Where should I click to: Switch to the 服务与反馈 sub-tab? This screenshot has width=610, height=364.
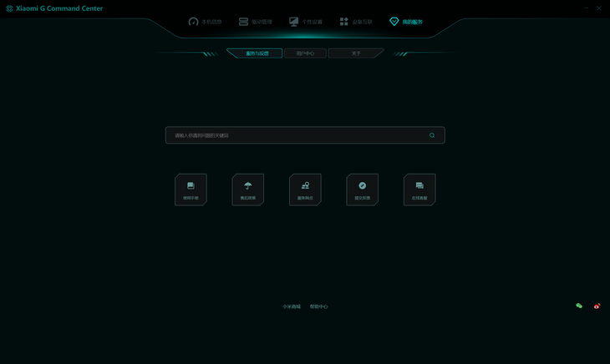point(255,53)
